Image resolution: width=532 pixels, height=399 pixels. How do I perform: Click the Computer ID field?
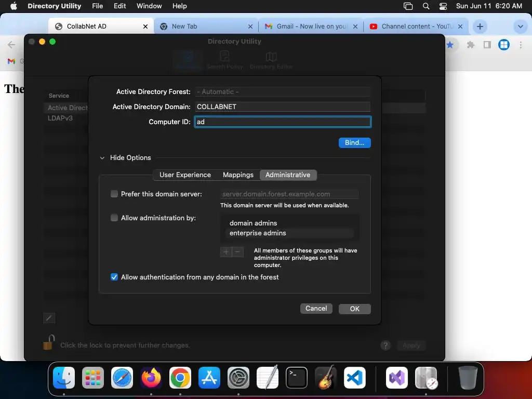[283, 122]
